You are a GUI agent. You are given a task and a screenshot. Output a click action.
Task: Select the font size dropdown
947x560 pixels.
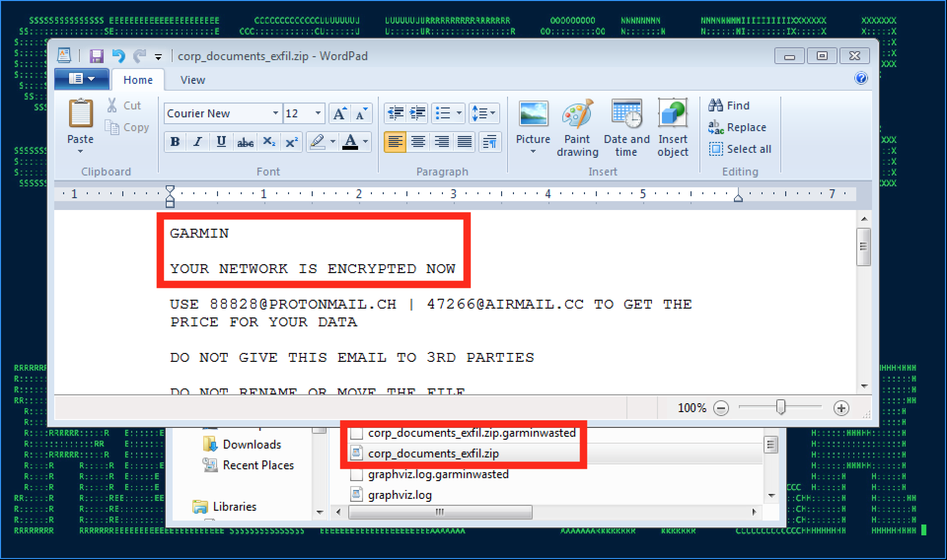point(303,113)
